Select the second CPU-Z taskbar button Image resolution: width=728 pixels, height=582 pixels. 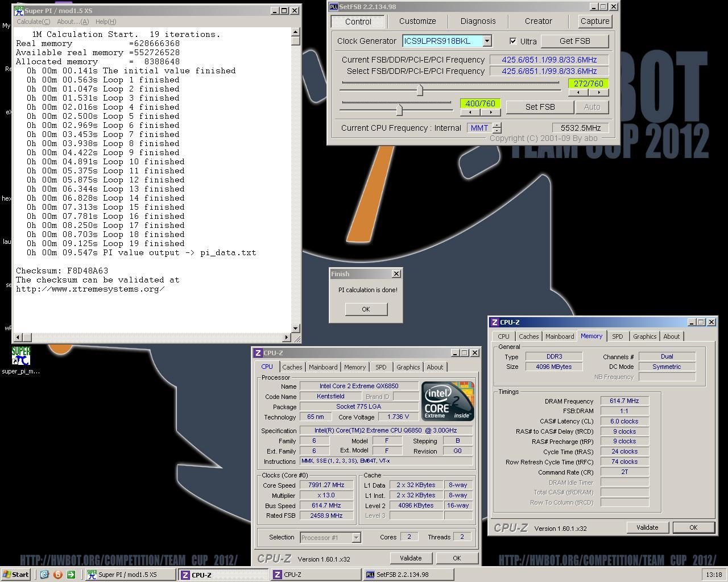316,575
